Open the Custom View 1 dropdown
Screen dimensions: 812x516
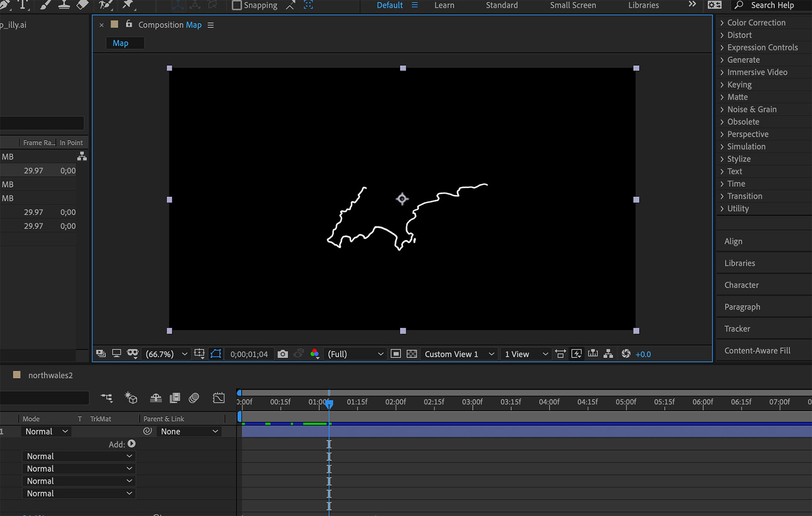pos(459,354)
